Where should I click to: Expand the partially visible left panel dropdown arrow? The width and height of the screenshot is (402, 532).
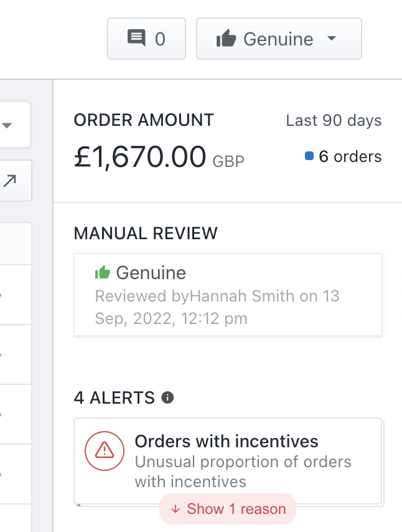point(7,125)
